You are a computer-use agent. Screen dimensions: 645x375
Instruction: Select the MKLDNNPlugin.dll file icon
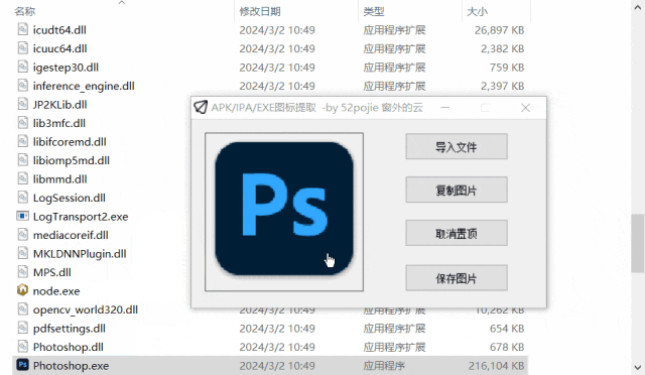[23, 253]
